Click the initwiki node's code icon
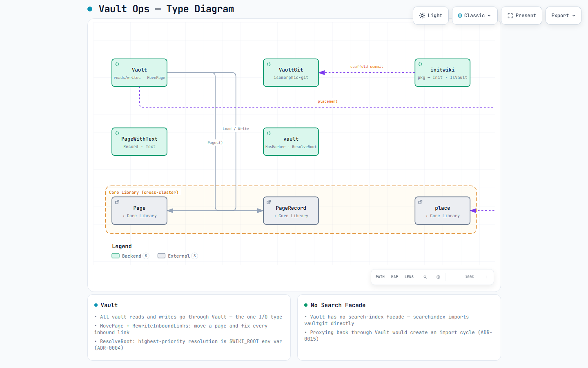The image size is (588, 368). pos(420,64)
